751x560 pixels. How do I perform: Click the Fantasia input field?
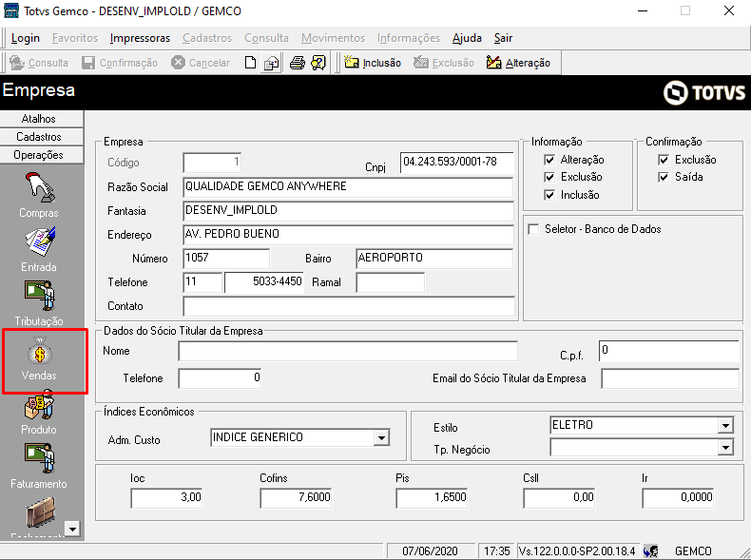pyautogui.click(x=348, y=211)
